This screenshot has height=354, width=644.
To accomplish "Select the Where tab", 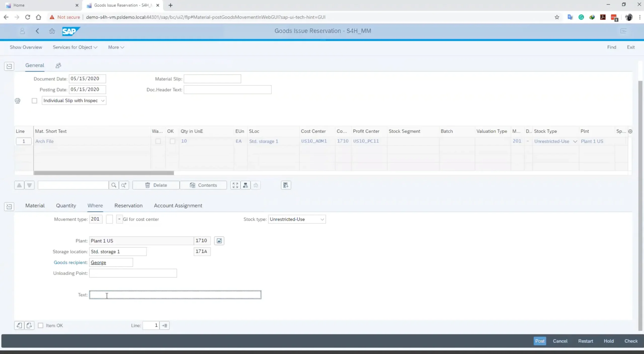I will pos(95,206).
